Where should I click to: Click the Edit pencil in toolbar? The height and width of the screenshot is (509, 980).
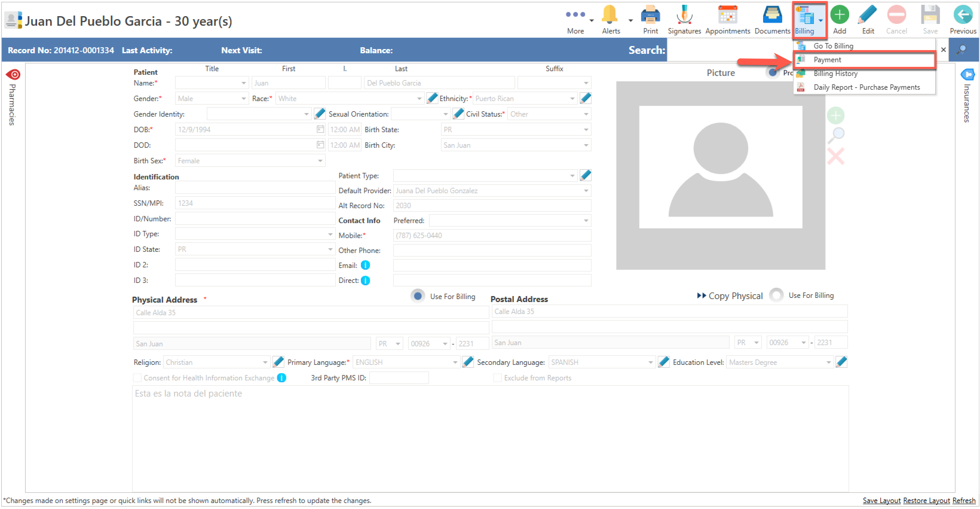tap(867, 15)
